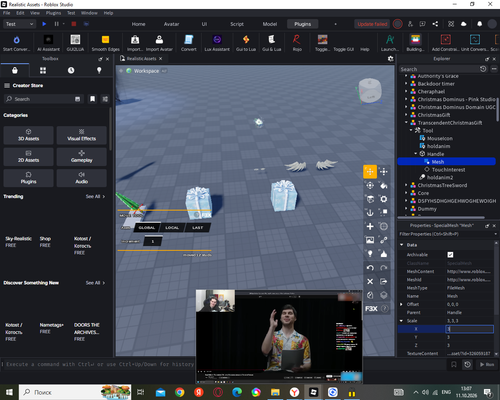Launch the GUI2LUA plugin
Image resolution: width=500 pixels, height=400 pixels.
click(x=75, y=40)
